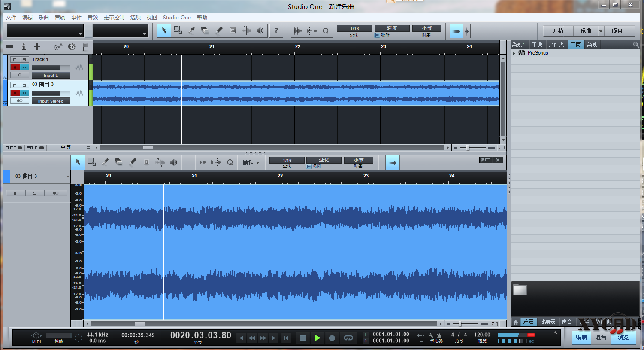The image size is (644, 350).
Task: Toggle loop button in transport
Action: (x=348, y=338)
